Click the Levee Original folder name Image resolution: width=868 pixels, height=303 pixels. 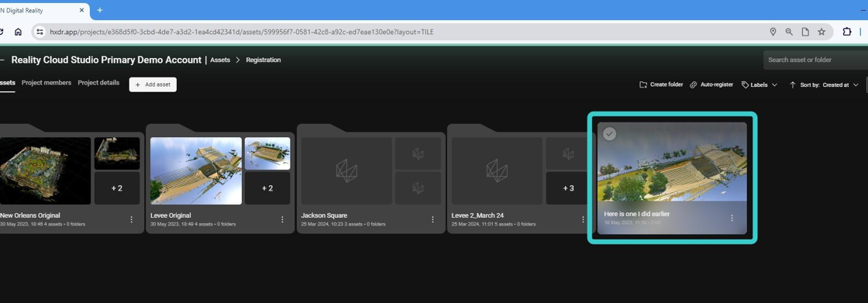170,215
